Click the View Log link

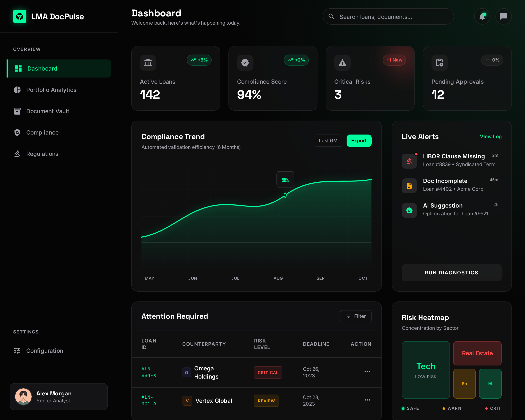coord(490,137)
